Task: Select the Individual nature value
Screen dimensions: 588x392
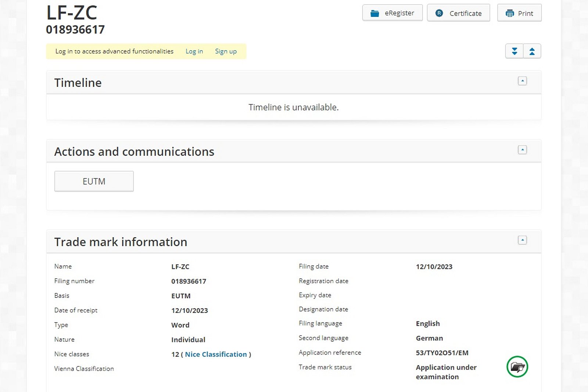Action: coord(188,340)
